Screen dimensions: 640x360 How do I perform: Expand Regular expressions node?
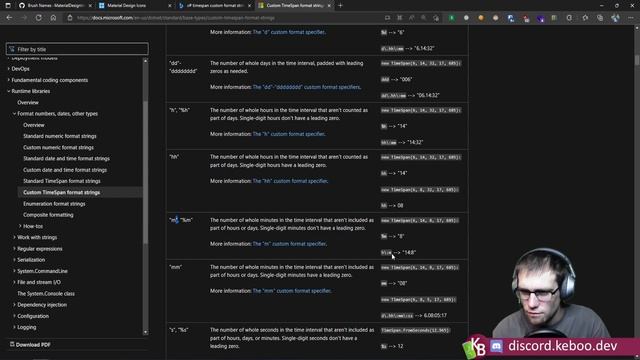click(x=14, y=249)
